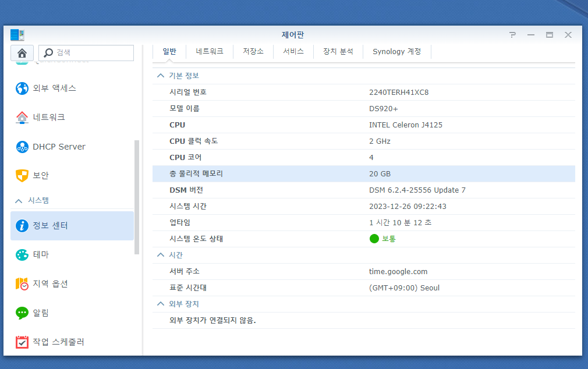588x369 pixels.
Task: Open 테마 settings
Action: tap(72, 255)
